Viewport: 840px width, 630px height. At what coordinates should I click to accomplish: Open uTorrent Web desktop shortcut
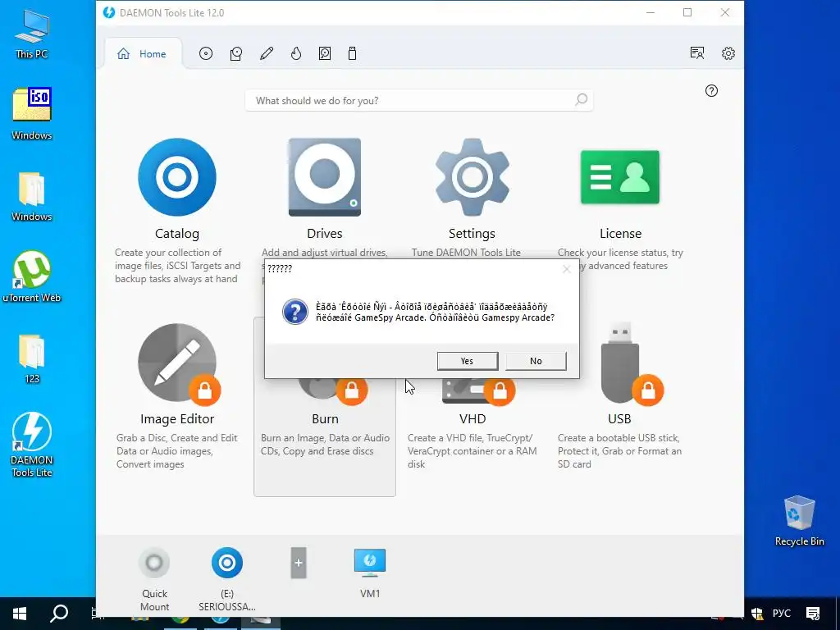tap(32, 276)
